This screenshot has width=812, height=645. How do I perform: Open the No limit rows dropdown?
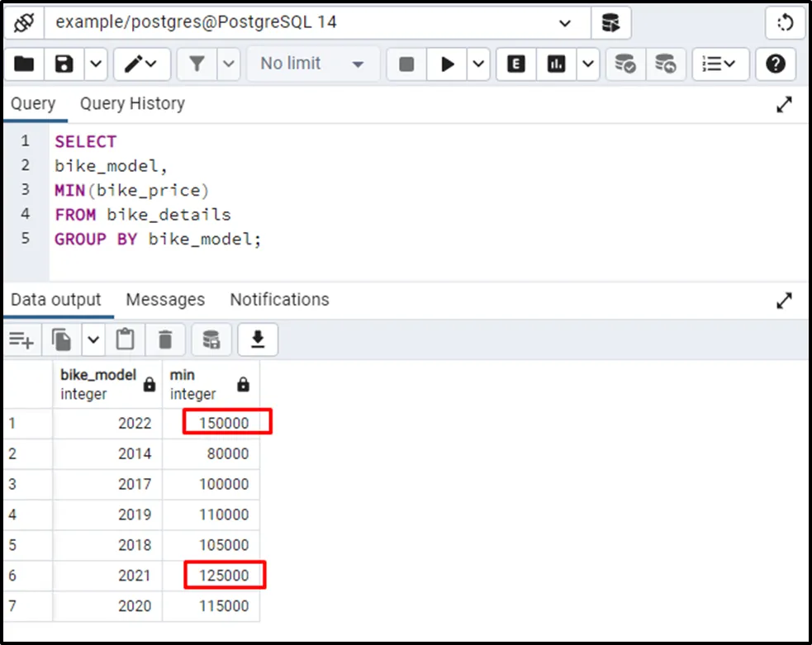point(312,64)
